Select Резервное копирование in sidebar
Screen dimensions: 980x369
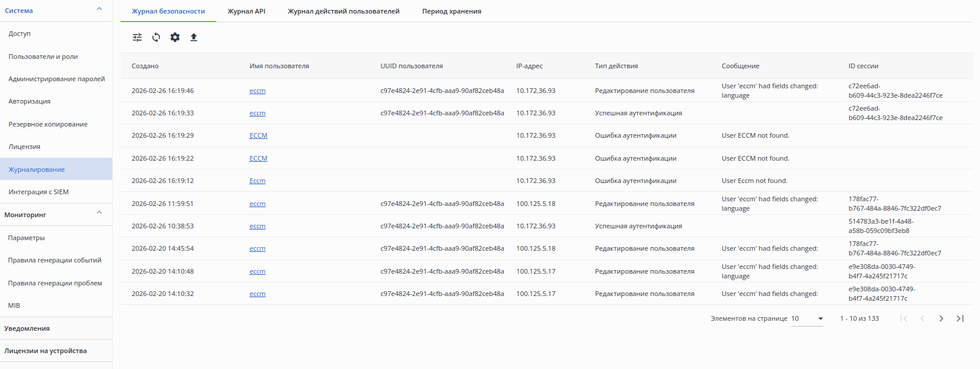click(x=48, y=124)
